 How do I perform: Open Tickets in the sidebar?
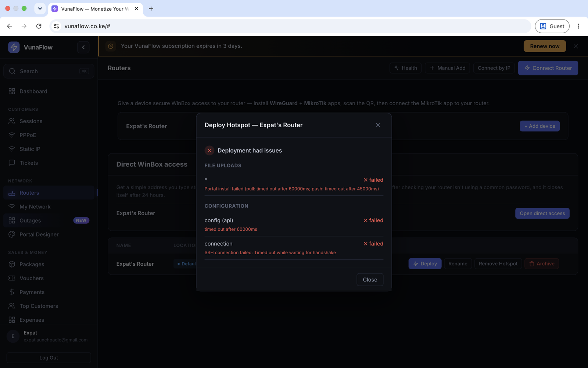pos(49,163)
